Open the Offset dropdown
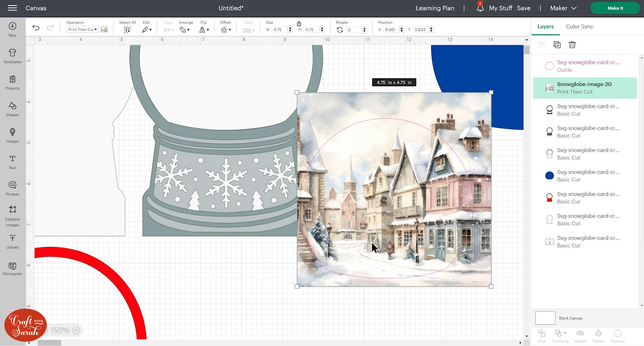 click(x=225, y=30)
